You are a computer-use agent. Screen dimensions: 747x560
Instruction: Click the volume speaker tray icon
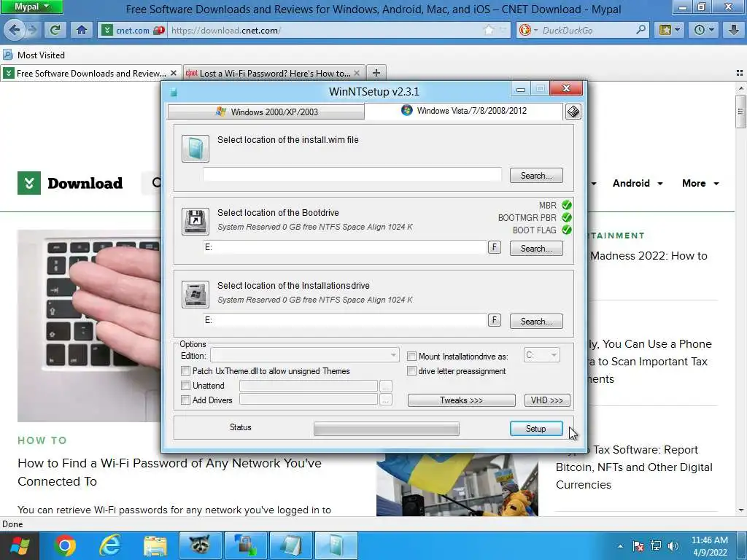point(673,546)
